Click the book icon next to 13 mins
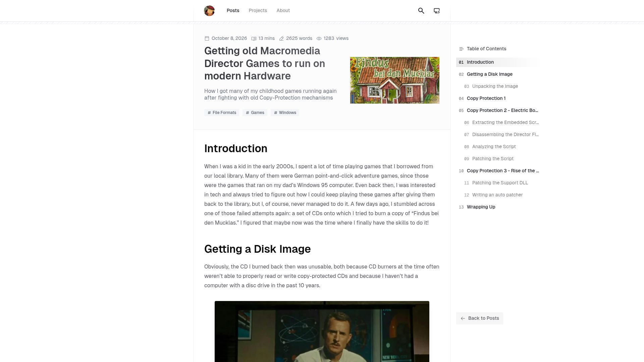The image size is (644, 362). pos(254,39)
